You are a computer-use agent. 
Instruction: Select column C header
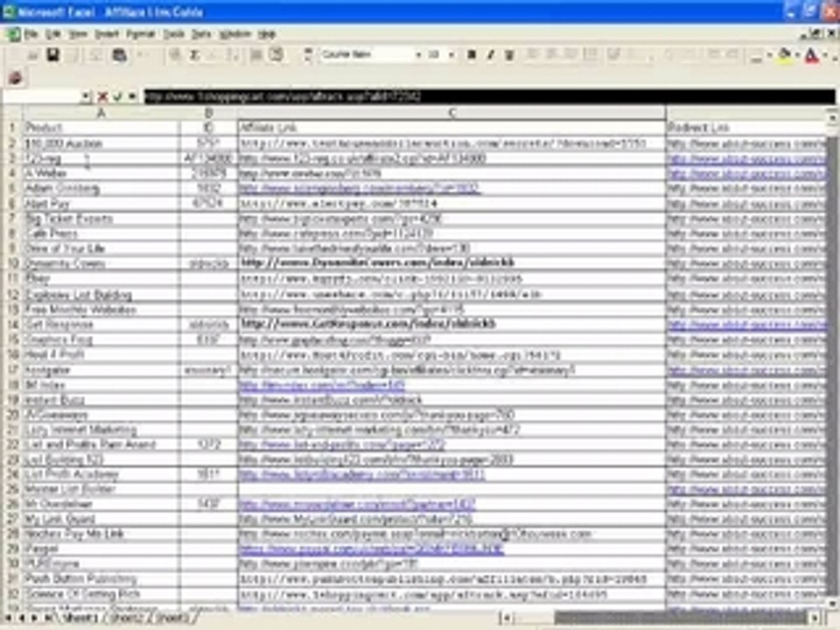point(451,113)
